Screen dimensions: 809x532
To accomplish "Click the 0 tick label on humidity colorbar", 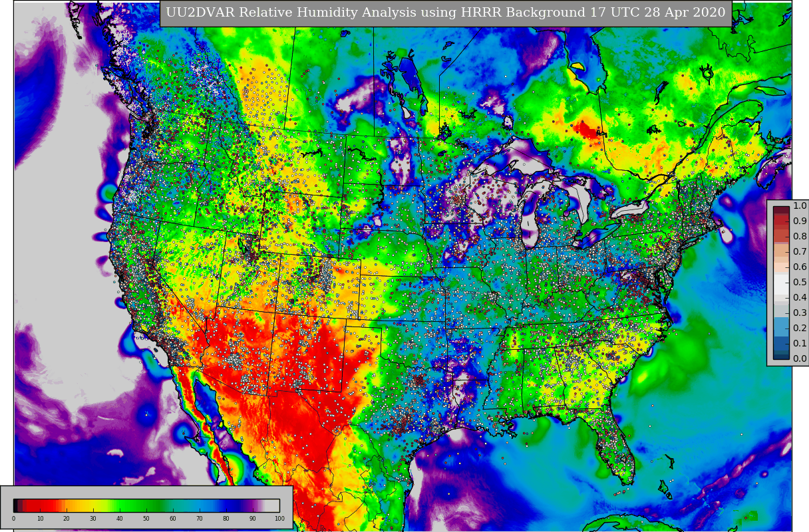I will click(13, 519).
